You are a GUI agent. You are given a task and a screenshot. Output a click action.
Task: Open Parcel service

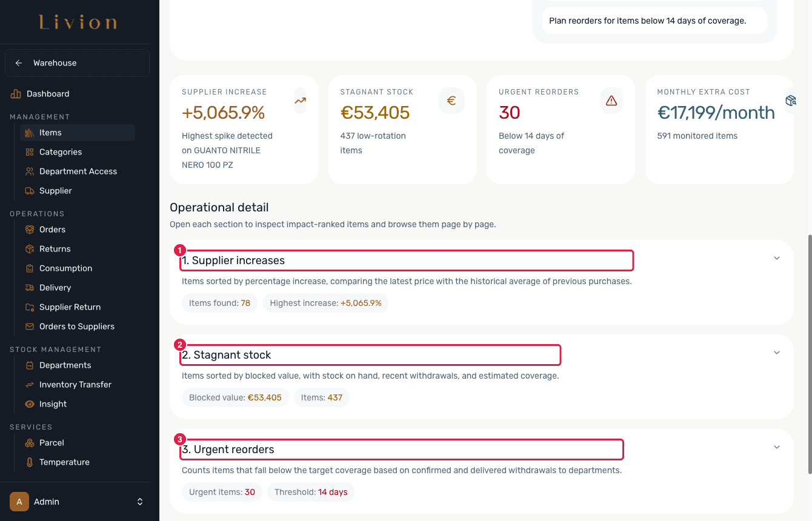(x=78, y=443)
